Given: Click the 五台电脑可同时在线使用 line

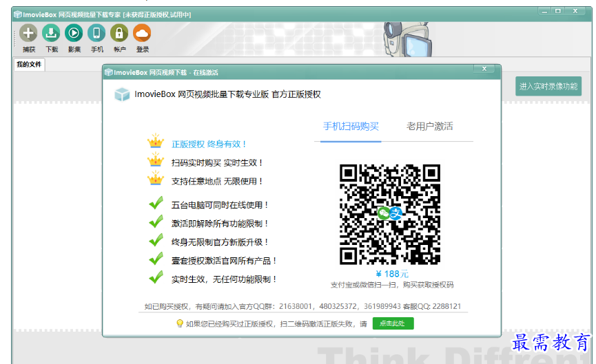Looking at the screenshot, I should tap(220, 205).
